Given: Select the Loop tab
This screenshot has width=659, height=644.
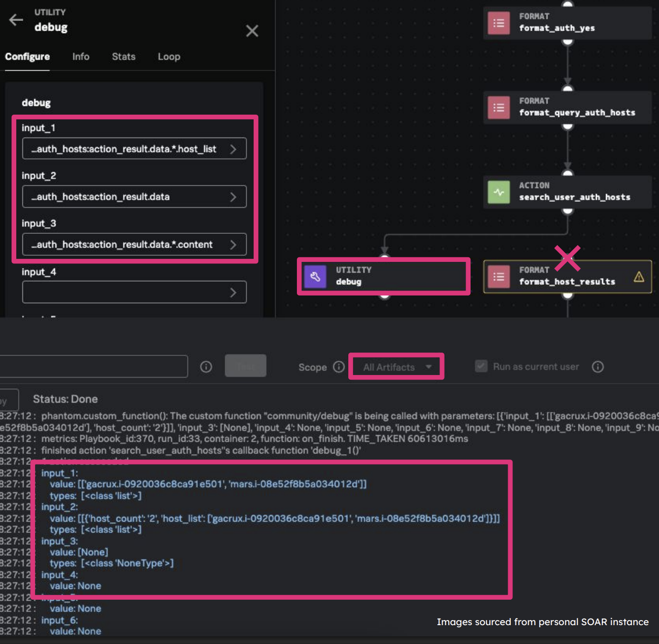Looking at the screenshot, I should pyautogui.click(x=169, y=57).
